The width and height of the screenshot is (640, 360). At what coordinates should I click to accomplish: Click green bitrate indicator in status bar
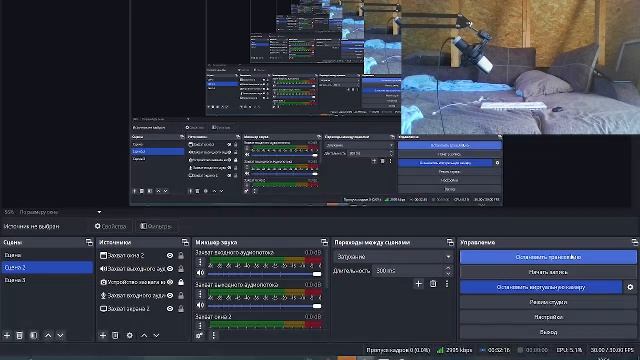(x=440, y=350)
